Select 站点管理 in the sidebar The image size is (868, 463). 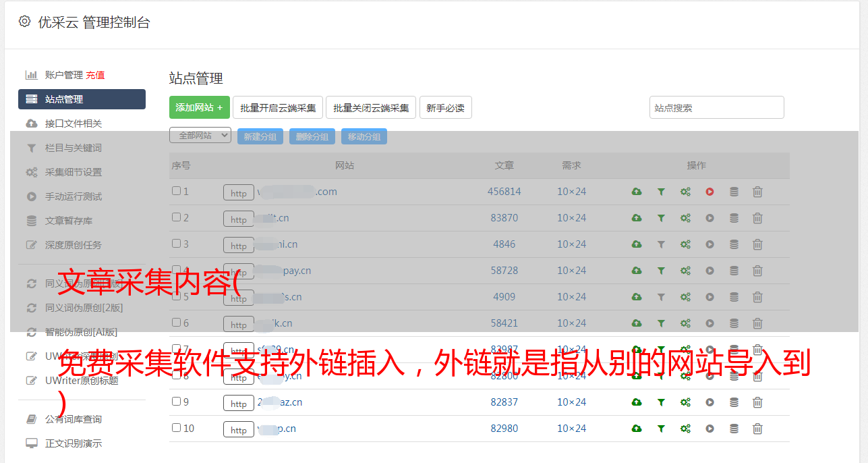pos(82,99)
